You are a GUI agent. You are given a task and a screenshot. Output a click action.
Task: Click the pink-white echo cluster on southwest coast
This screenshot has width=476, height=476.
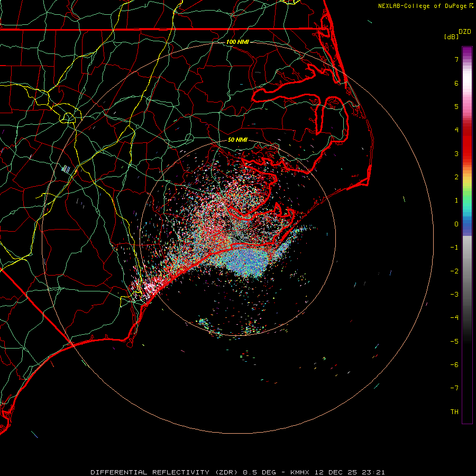148,288
